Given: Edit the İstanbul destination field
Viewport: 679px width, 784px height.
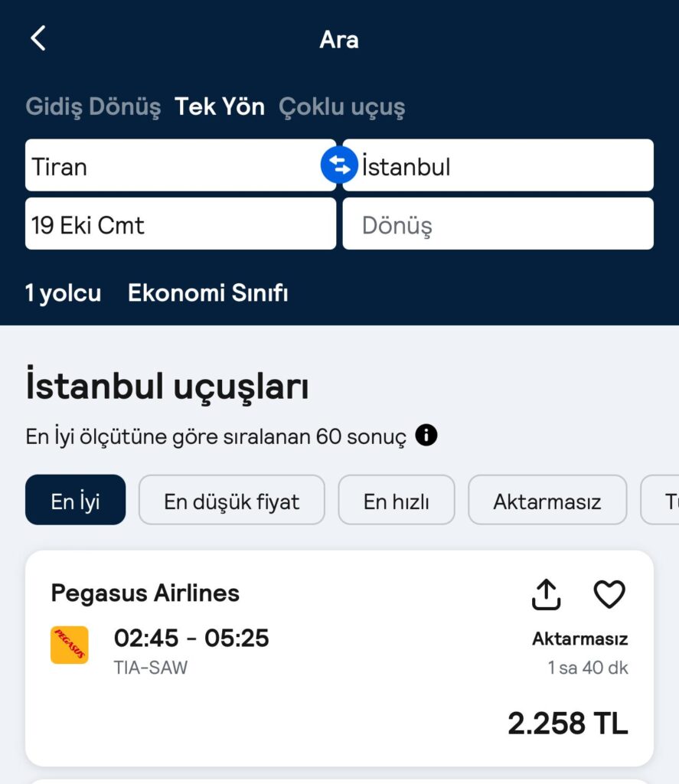Looking at the screenshot, I should [x=498, y=165].
